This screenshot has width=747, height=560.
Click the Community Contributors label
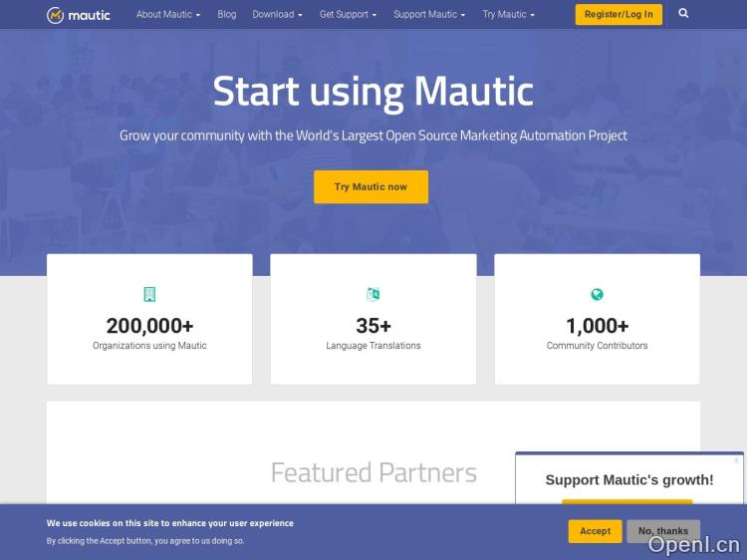597,346
